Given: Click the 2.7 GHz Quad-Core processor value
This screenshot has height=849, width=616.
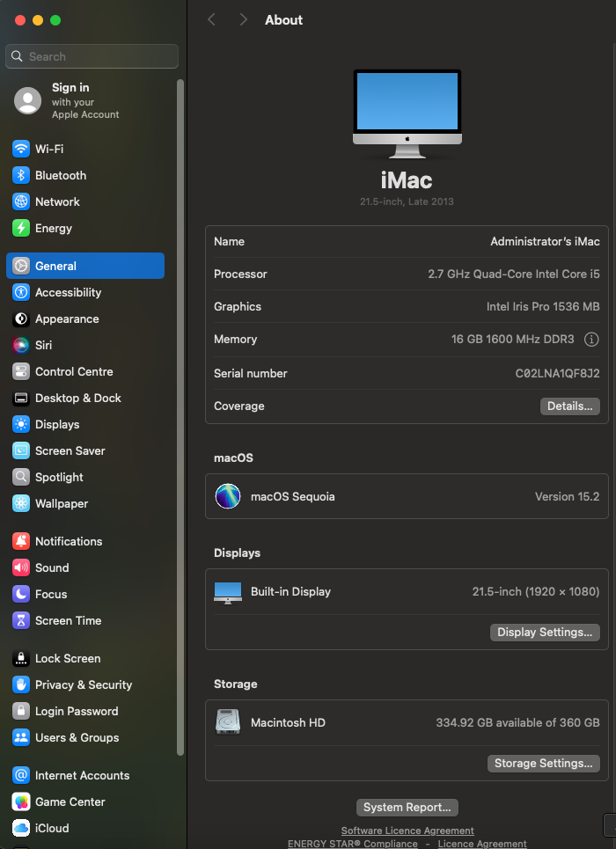Looking at the screenshot, I should click(x=514, y=274).
